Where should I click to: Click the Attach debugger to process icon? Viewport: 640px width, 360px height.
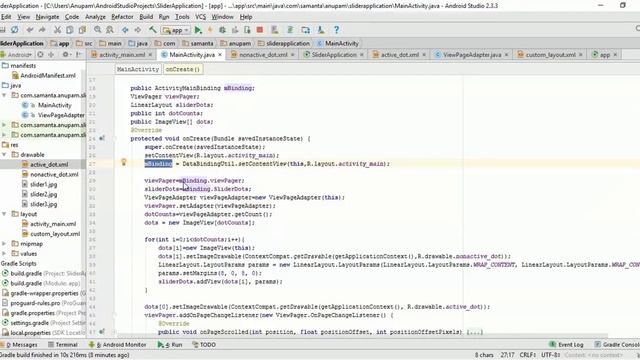(x=247, y=30)
